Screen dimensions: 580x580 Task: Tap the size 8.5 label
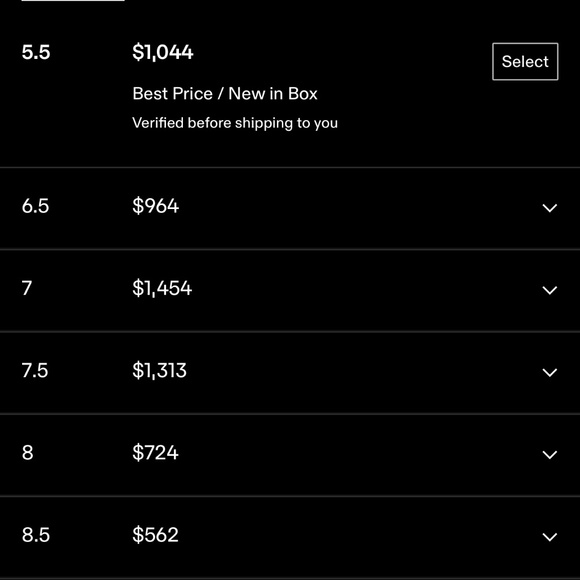tap(36, 535)
